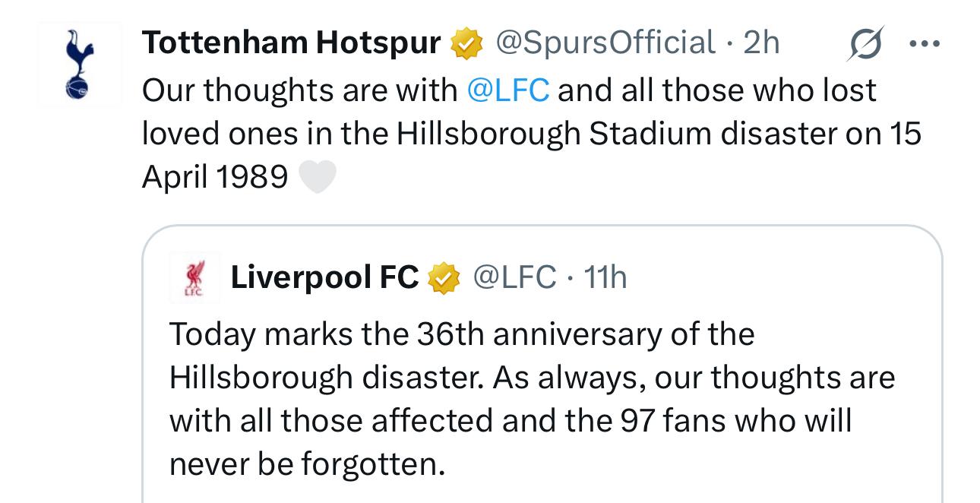Select the grey @LFC handle in quoted post
Viewport: 980px width, 503px height.
[514, 277]
